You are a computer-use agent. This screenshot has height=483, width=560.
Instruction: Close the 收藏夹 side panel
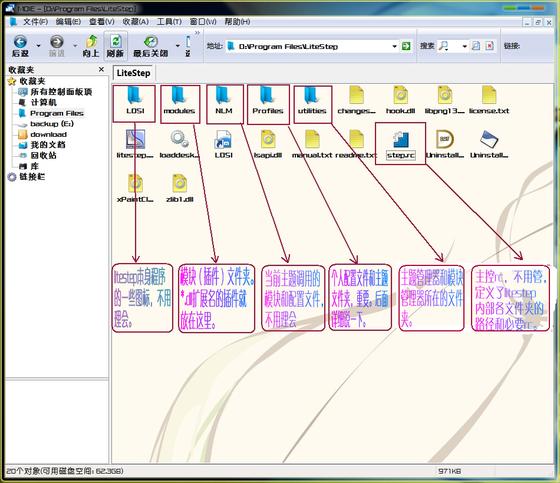[x=101, y=69]
